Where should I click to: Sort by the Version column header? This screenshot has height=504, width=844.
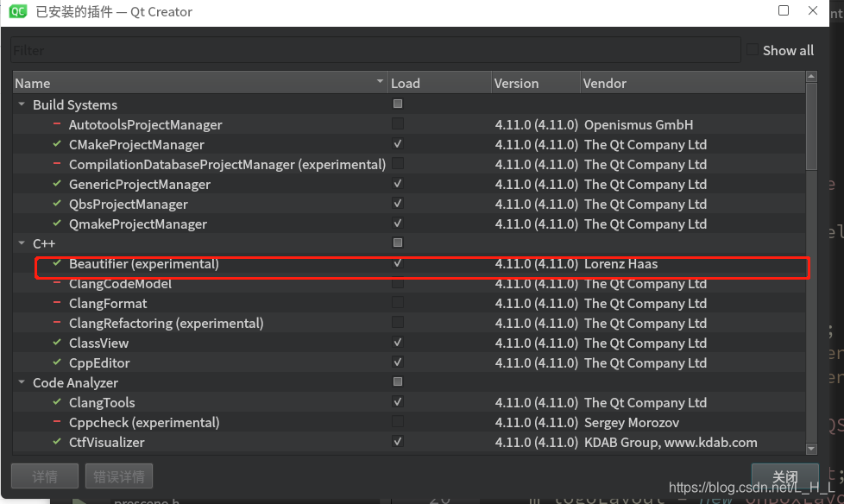[x=536, y=83]
